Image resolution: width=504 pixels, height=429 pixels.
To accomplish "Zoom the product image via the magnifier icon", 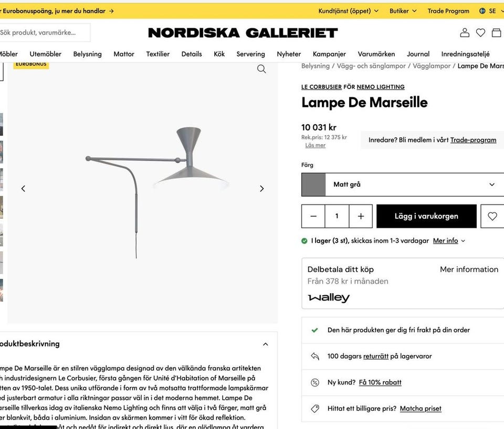I will point(261,69).
